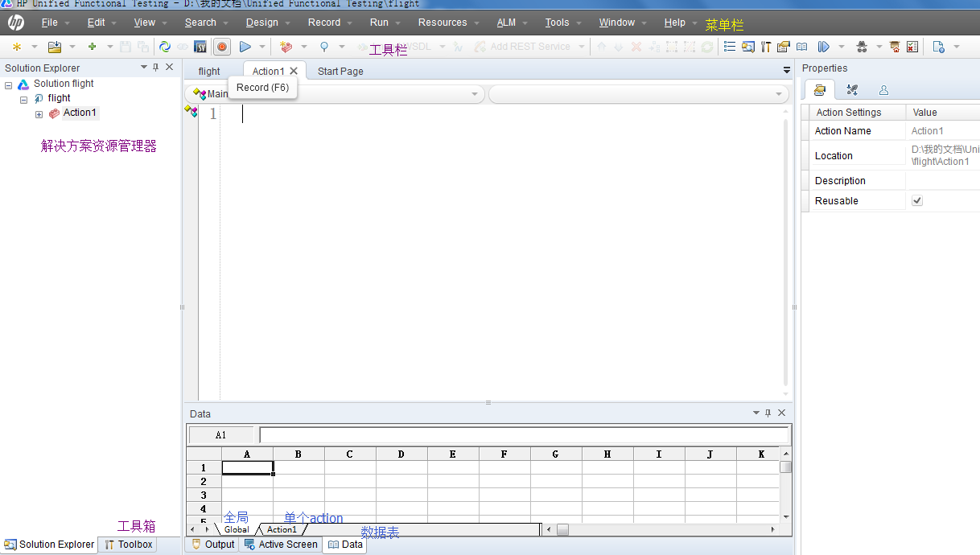This screenshot has height=555, width=980.
Task: Click the open book Data icon
Action: [x=802, y=47]
